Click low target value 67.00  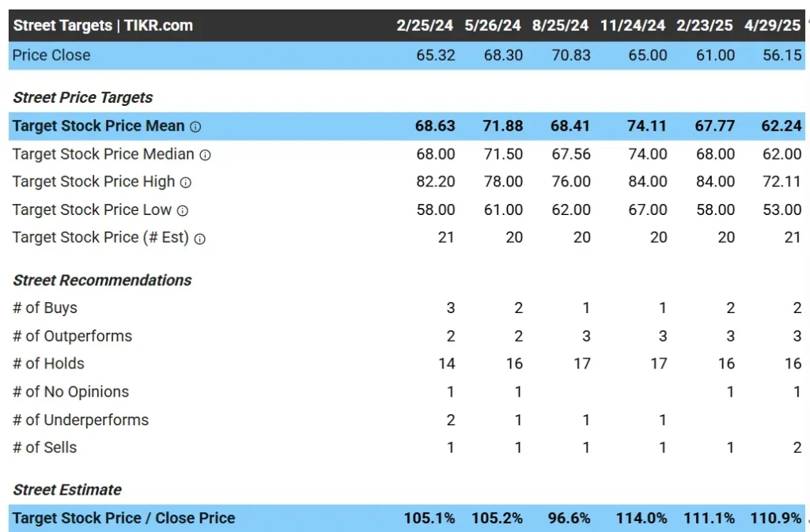pos(648,209)
